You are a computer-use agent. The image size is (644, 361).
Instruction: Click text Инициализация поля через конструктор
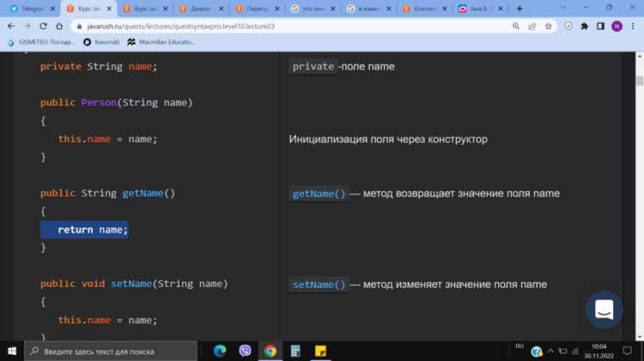(388, 140)
